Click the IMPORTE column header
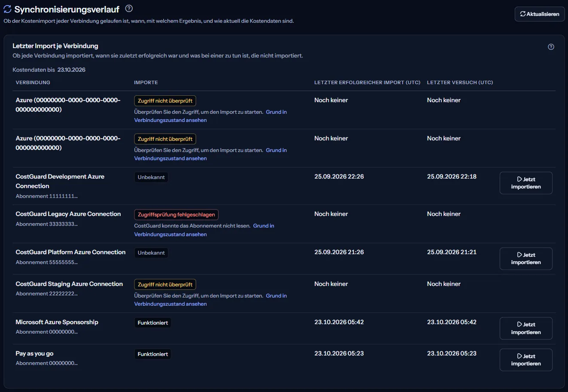Image resolution: width=568 pixels, height=392 pixels. (x=146, y=82)
